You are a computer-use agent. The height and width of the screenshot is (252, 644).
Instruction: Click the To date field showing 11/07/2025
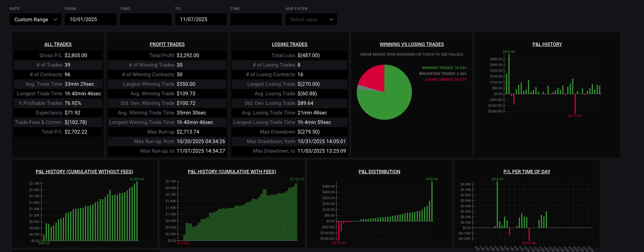[x=201, y=19]
